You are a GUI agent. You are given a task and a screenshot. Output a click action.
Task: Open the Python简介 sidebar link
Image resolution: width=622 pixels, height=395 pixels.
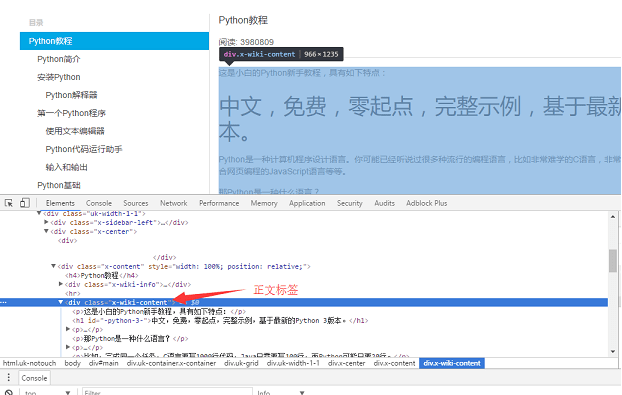59,59
